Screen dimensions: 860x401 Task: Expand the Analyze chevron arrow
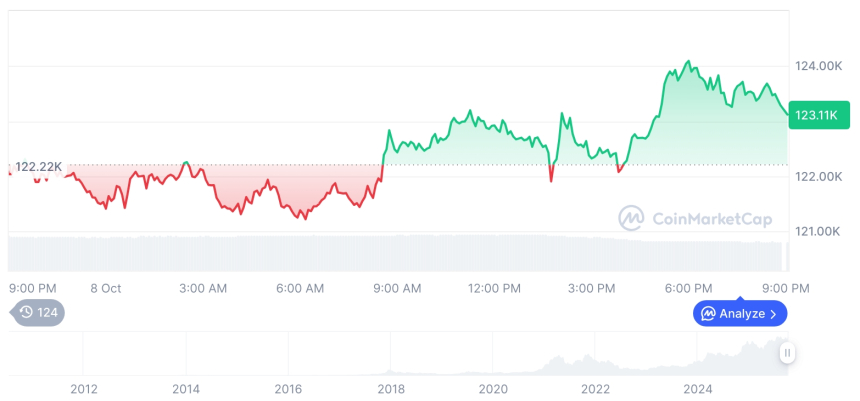point(773,314)
